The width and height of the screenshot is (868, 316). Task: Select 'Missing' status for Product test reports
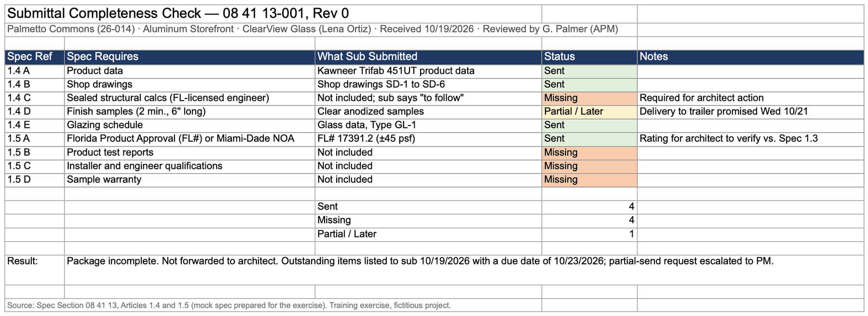(589, 152)
